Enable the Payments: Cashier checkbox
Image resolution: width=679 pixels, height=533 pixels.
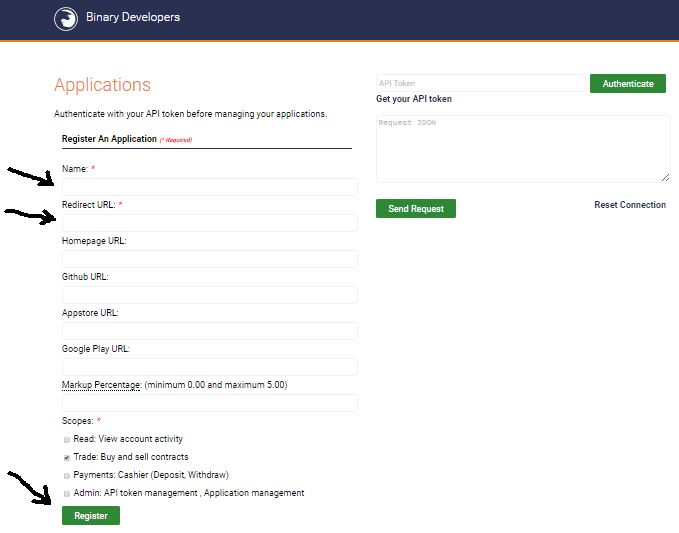tap(67, 475)
